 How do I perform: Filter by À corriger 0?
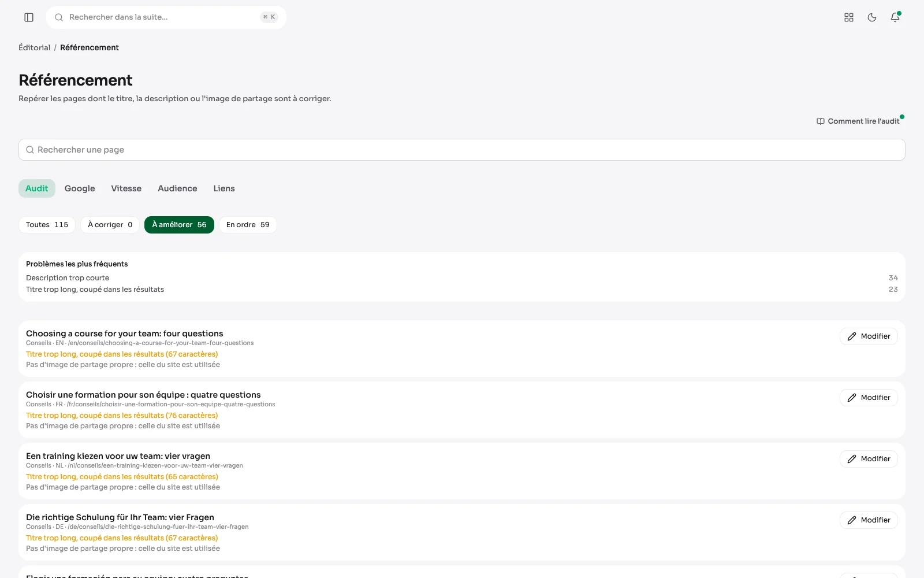click(110, 225)
